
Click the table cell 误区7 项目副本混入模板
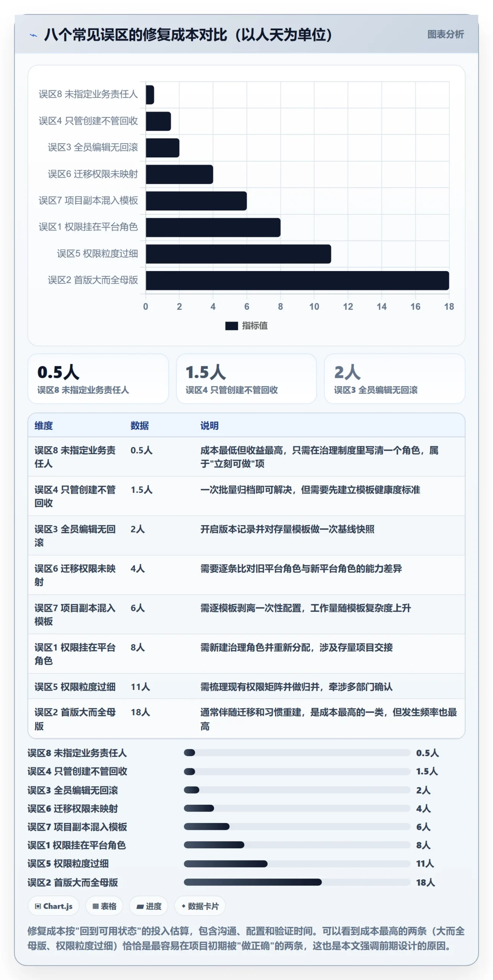pos(75,614)
